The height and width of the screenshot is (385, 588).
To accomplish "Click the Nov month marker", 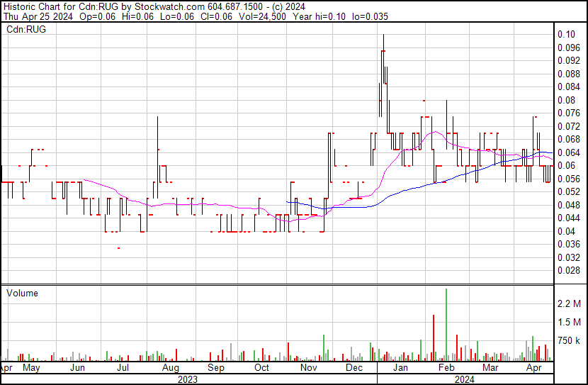I will pos(308,368).
